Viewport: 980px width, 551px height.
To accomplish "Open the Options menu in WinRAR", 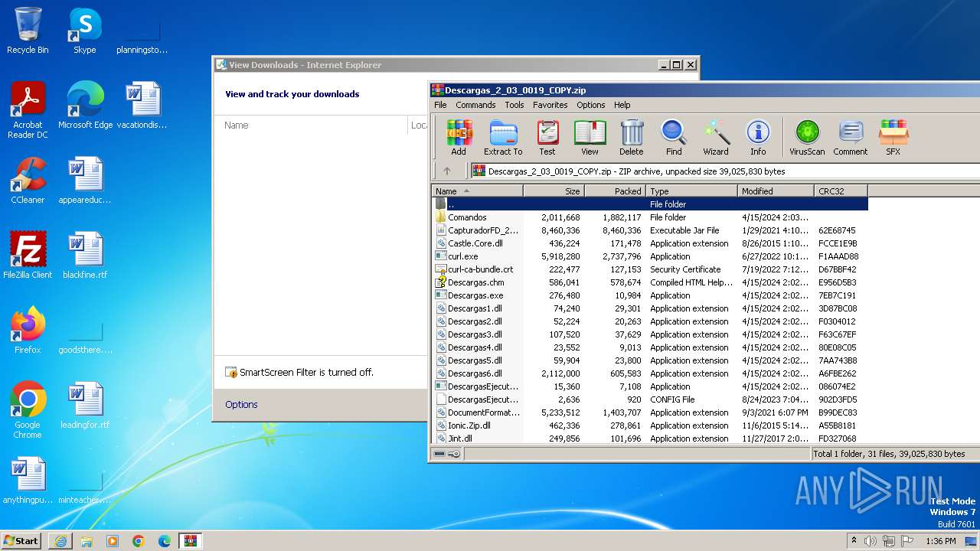I will coord(591,105).
